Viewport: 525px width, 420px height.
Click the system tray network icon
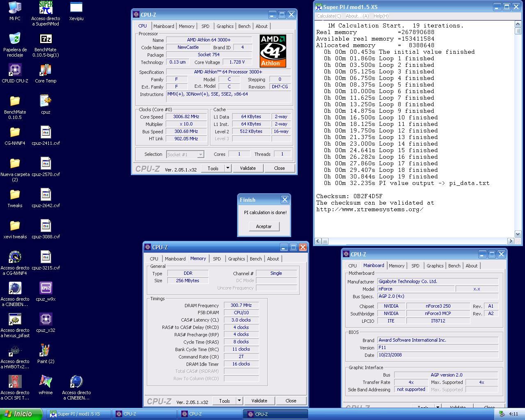pyautogui.click(x=501, y=414)
